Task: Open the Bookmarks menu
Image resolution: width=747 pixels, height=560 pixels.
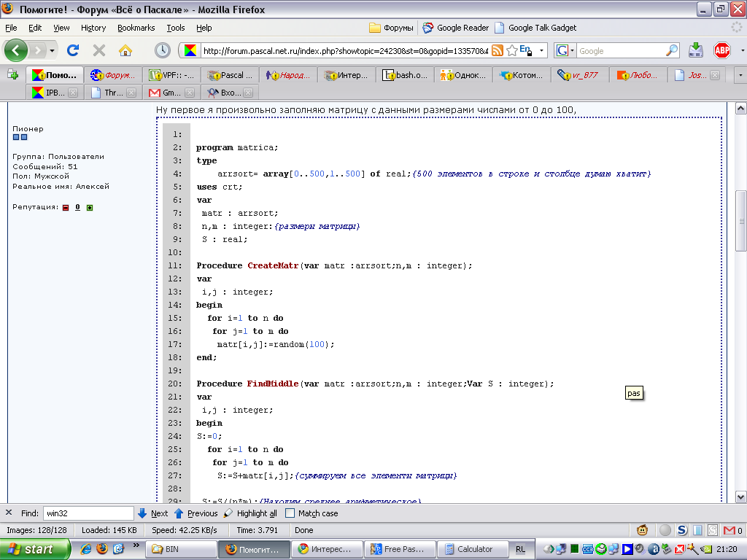Action: [136, 28]
